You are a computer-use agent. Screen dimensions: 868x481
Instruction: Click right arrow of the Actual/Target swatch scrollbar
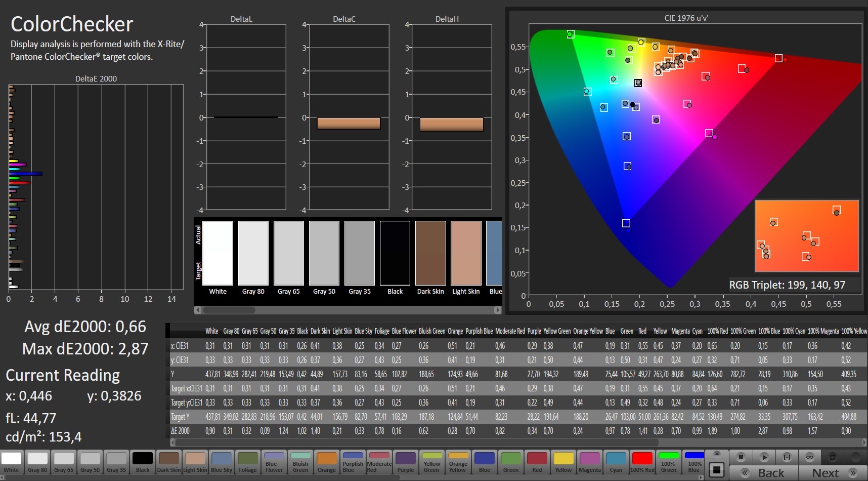pyautogui.click(x=498, y=310)
